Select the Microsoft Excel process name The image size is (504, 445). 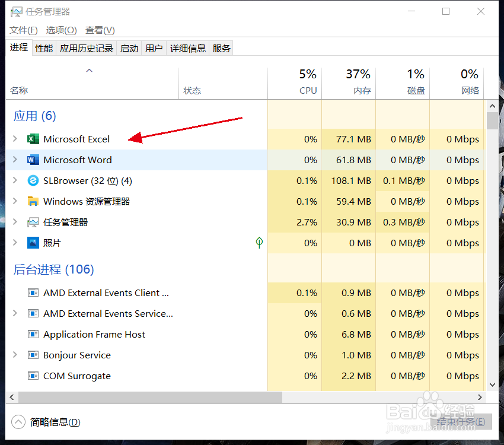(x=76, y=139)
